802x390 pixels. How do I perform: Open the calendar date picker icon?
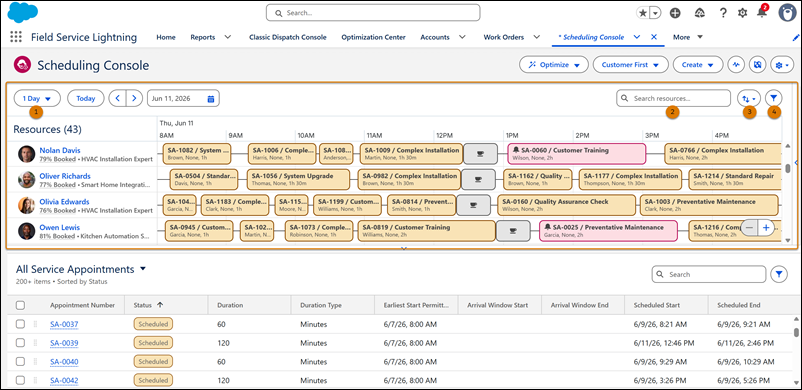[x=211, y=99]
